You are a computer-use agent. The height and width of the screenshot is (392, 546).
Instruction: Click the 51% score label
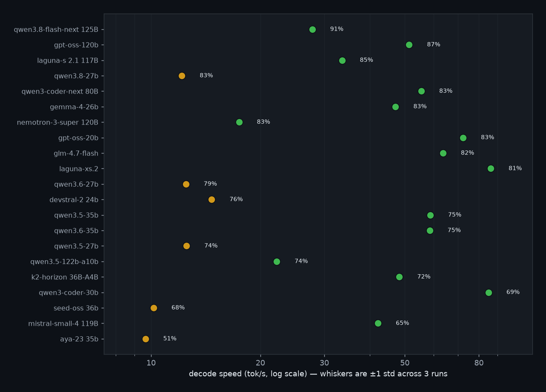pyautogui.click(x=170, y=338)
